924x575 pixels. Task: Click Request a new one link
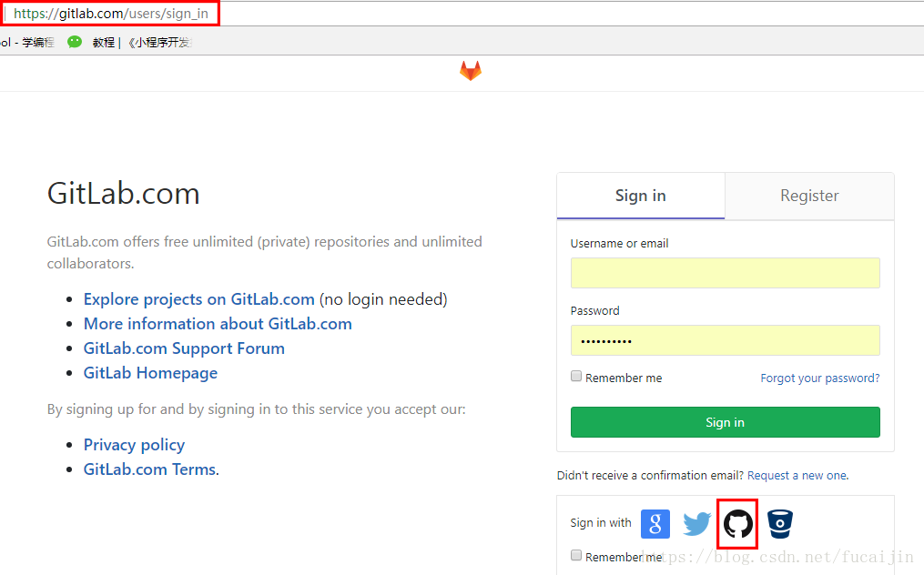tap(797, 476)
